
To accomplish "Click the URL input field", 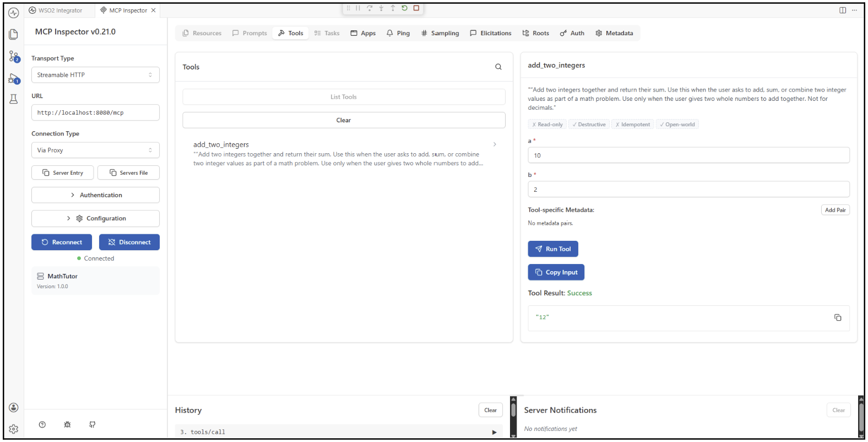I will (x=95, y=112).
